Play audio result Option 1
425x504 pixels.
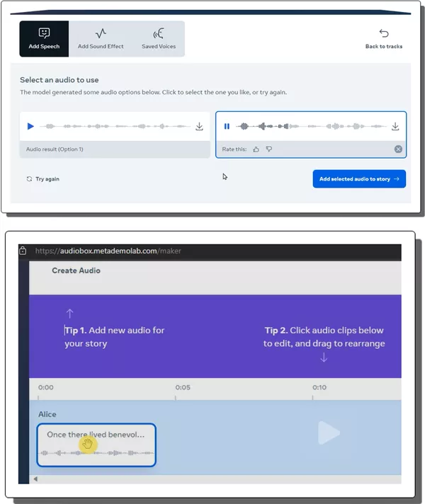(x=30, y=126)
